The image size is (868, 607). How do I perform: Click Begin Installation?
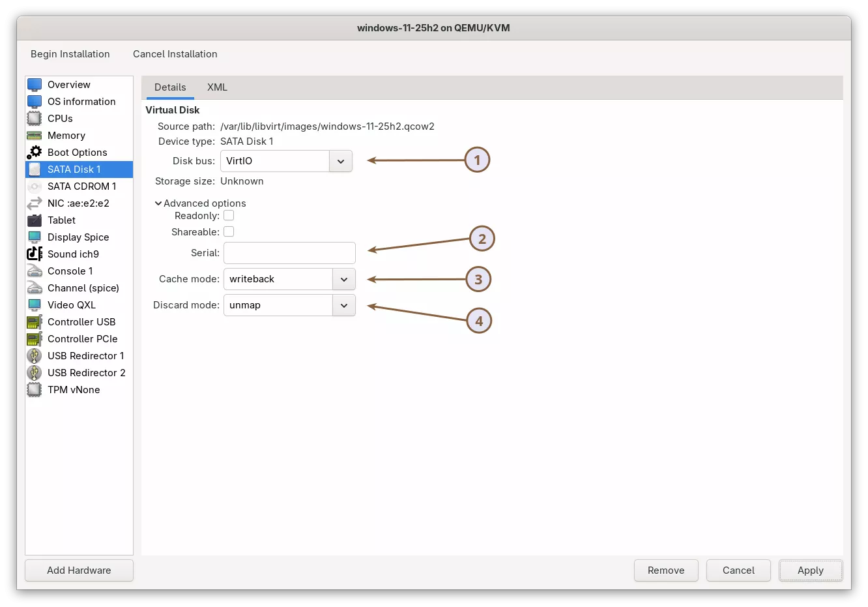[x=70, y=54]
